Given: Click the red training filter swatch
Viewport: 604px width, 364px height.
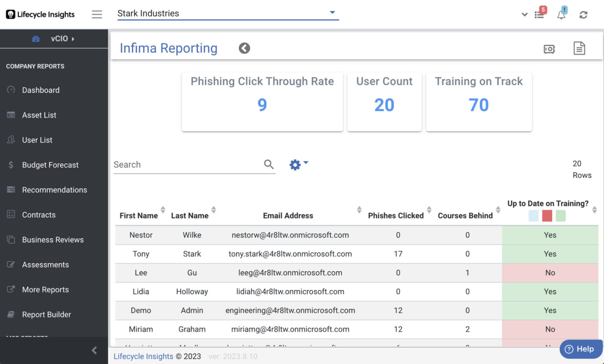Looking at the screenshot, I should [547, 215].
